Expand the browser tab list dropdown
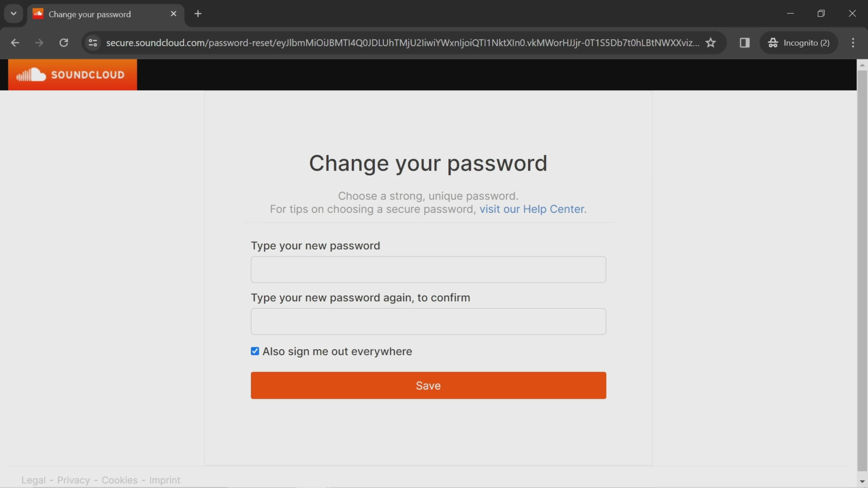The height and width of the screenshot is (488, 868). (x=13, y=13)
